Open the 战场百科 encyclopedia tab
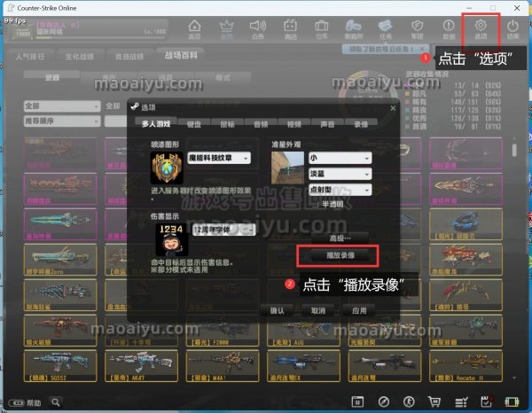 [x=181, y=55]
